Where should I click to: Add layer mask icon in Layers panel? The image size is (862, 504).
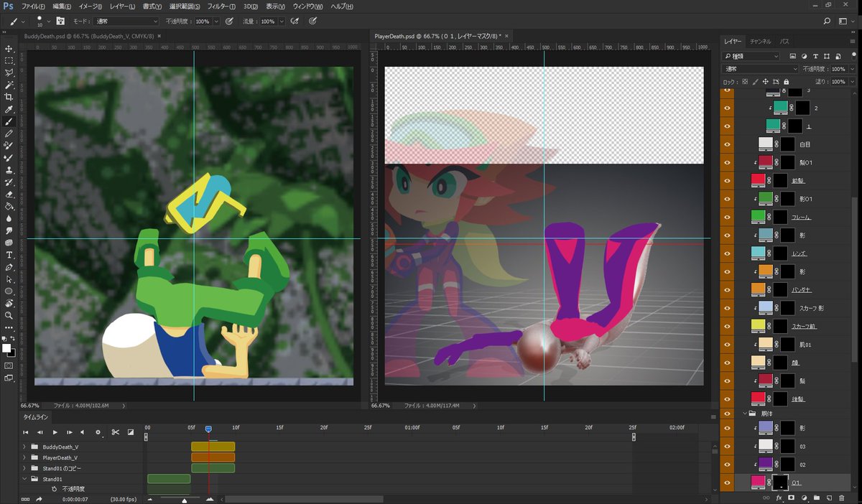792,498
